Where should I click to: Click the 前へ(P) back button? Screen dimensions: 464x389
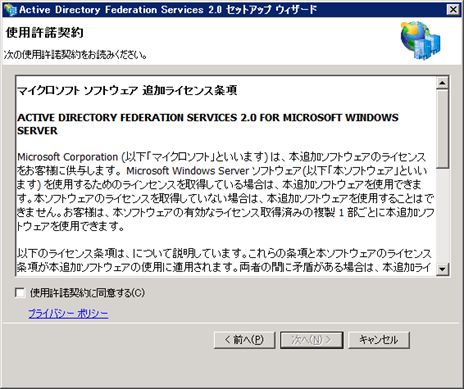point(244,340)
